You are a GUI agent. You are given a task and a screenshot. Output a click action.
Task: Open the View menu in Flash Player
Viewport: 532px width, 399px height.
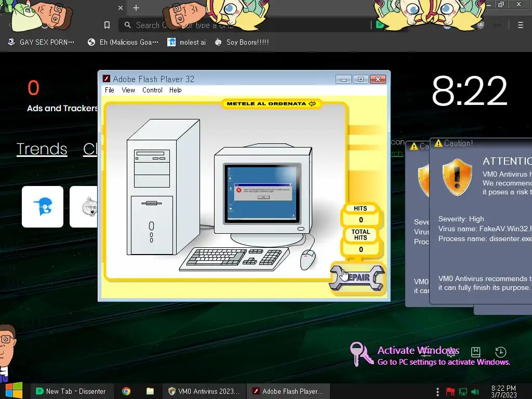tap(128, 90)
